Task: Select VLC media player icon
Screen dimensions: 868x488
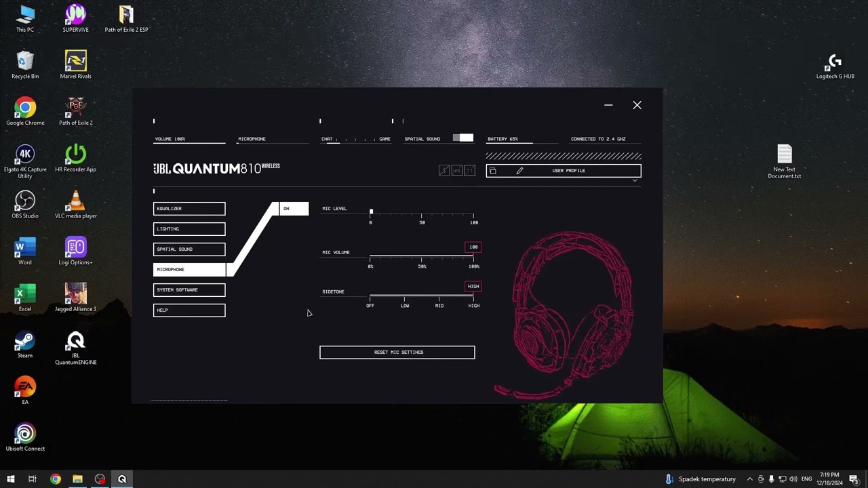Action: (x=76, y=205)
